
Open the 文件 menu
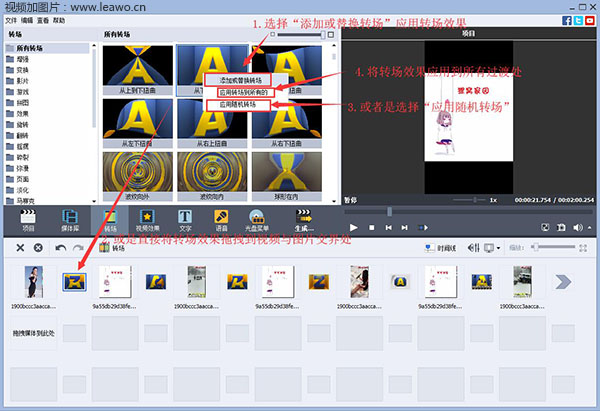[11, 20]
